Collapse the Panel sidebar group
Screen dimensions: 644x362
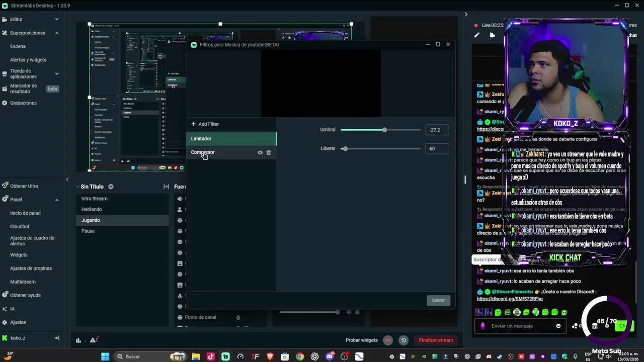(57, 200)
